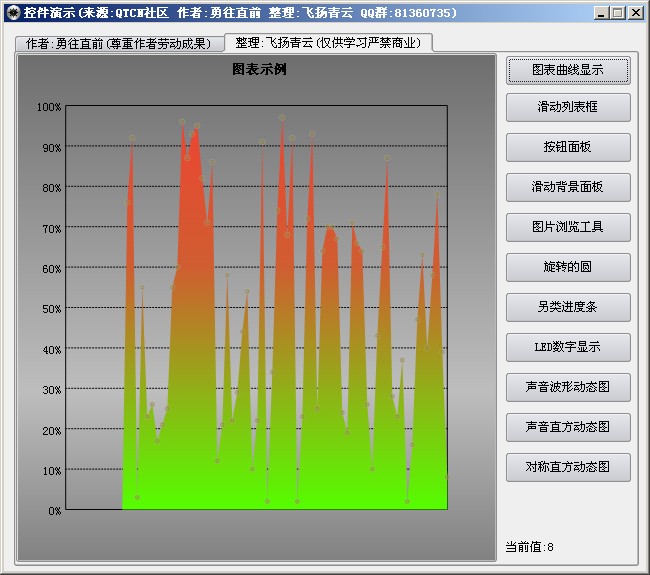Open 滑动背景面板 demo
650x575 pixels.
[x=568, y=187]
